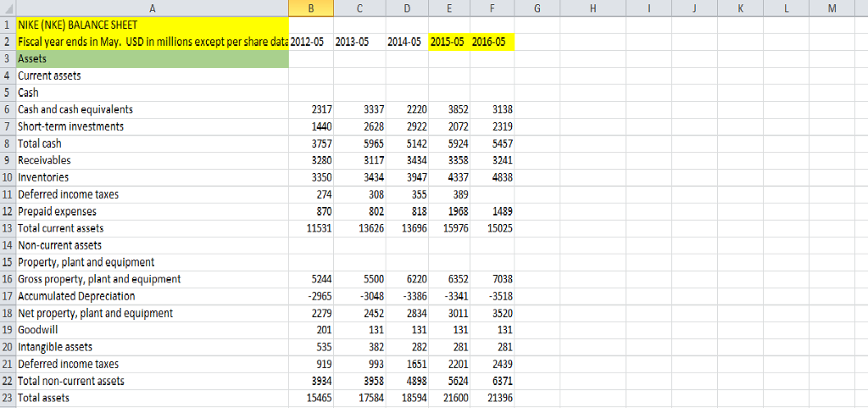868x408 pixels.
Task: Click Total assets value 21600
Action: click(x=449, y=398)
